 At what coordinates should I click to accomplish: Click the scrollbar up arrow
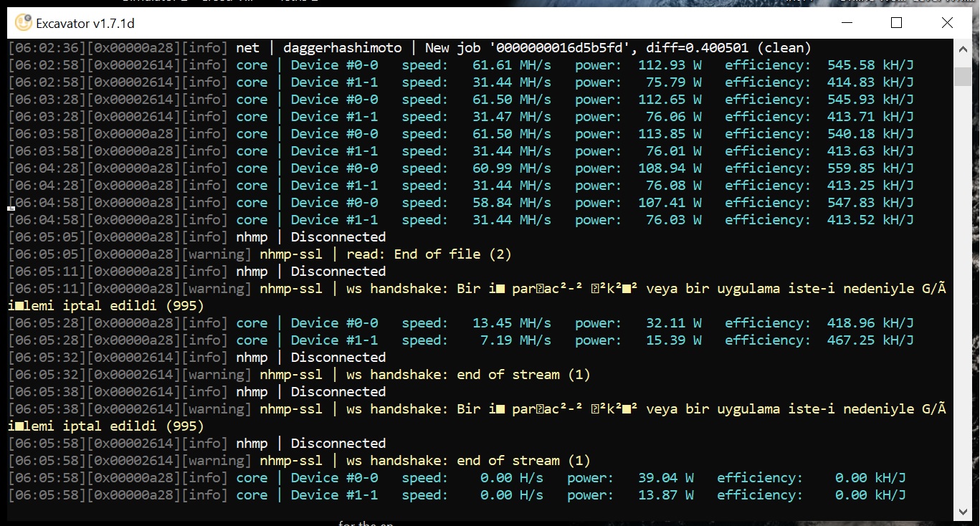tap(964, 49)
